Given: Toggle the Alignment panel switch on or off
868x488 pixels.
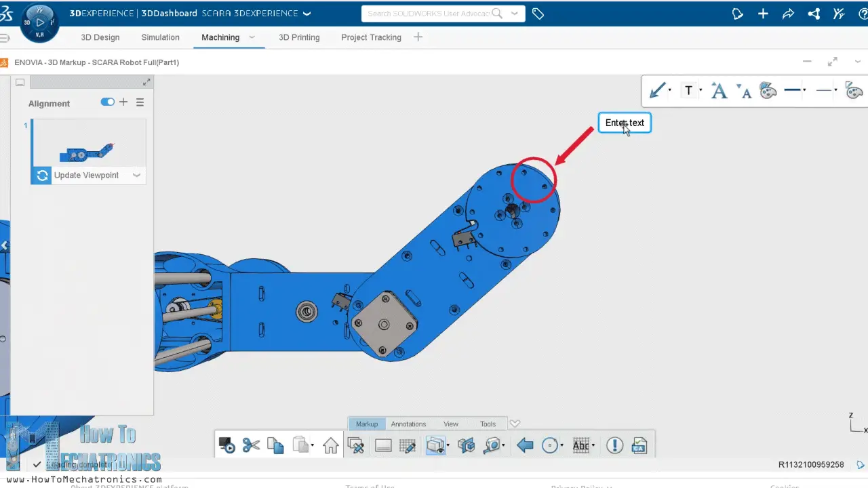Looking at the screenshot, I should point(107,102).
